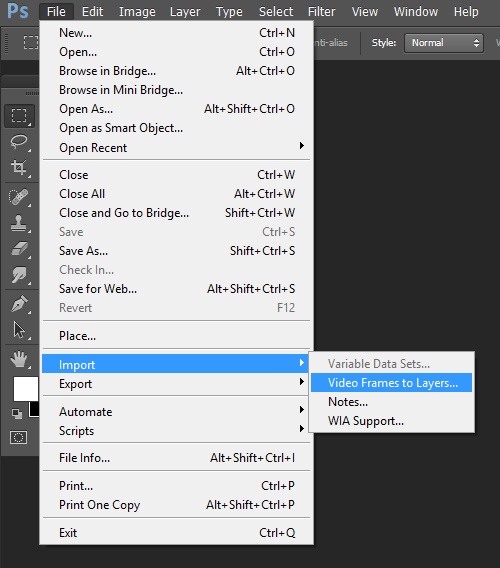Choose Close with Ctrl+W shortcut
This screenshot has height=568, width=500.
[176, 175]
